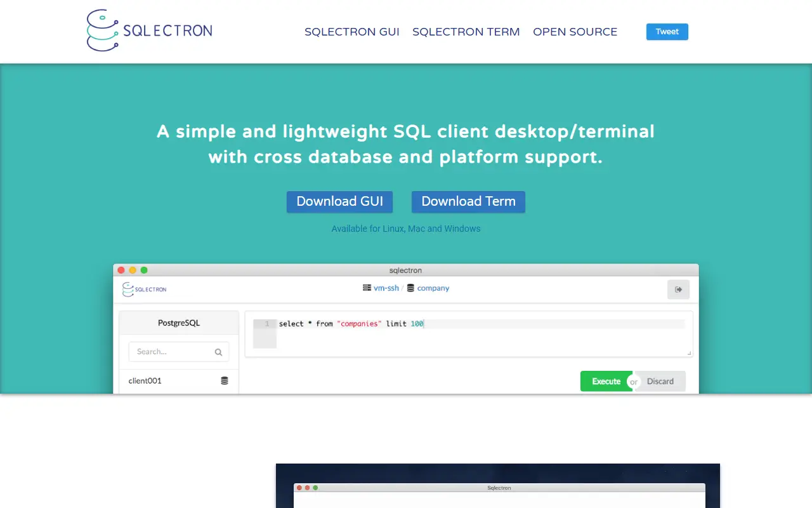Click line number 1 in the editor gutter
Viewport: 812px width, 508px height.
[x=267, y=324]
